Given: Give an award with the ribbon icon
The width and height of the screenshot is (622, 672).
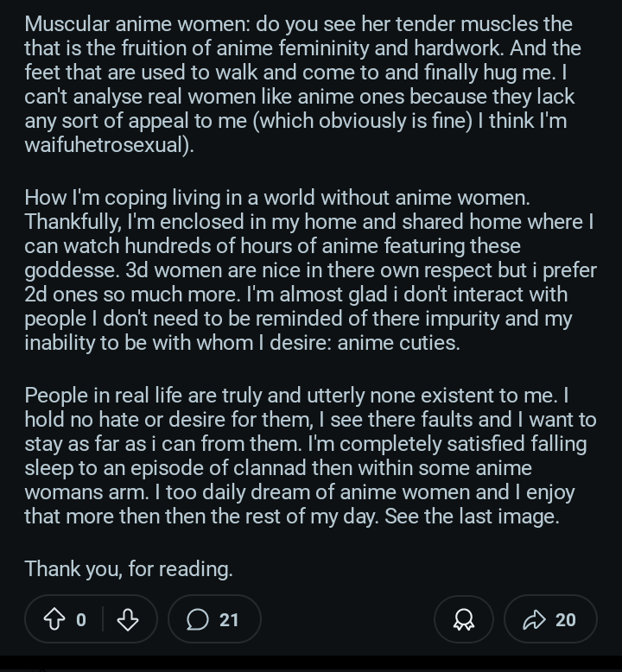Looking at the screenshot, I should (x=464, y=619).
